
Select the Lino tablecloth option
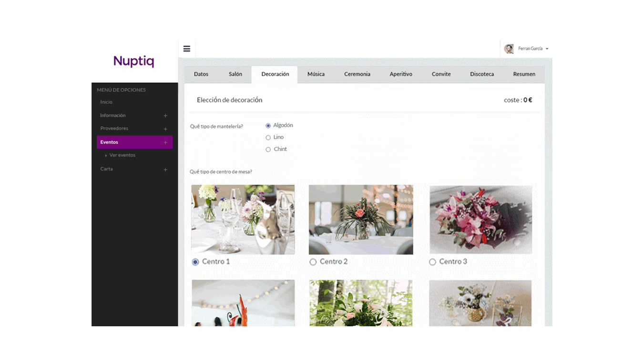click(x=268, y=137)
